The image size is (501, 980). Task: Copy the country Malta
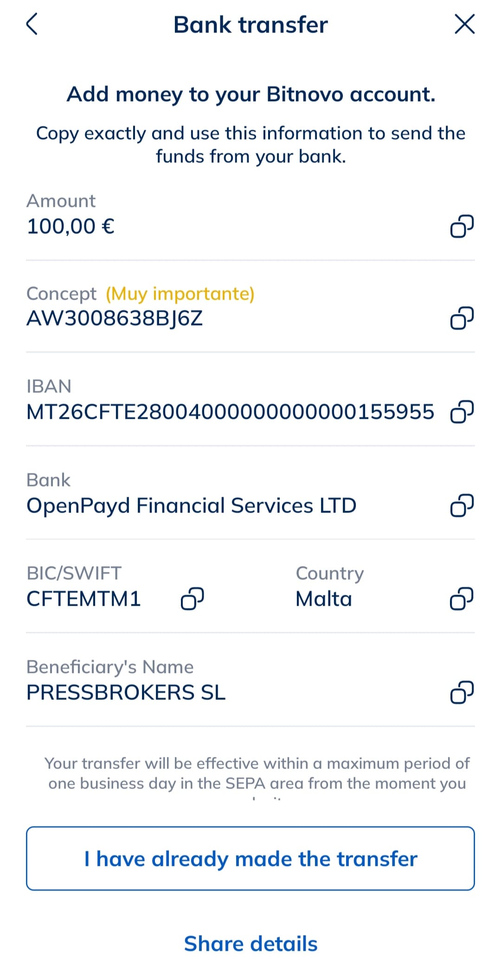[x=462, y=599]
